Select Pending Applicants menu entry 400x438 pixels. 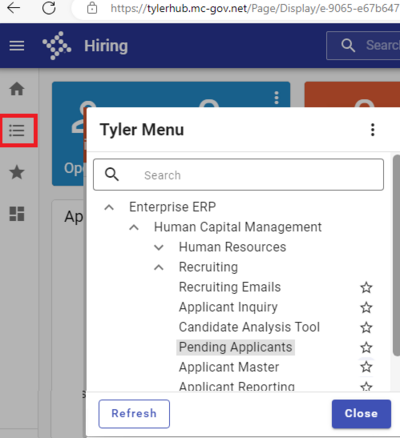pyautogui.click(x=235, y=347)
